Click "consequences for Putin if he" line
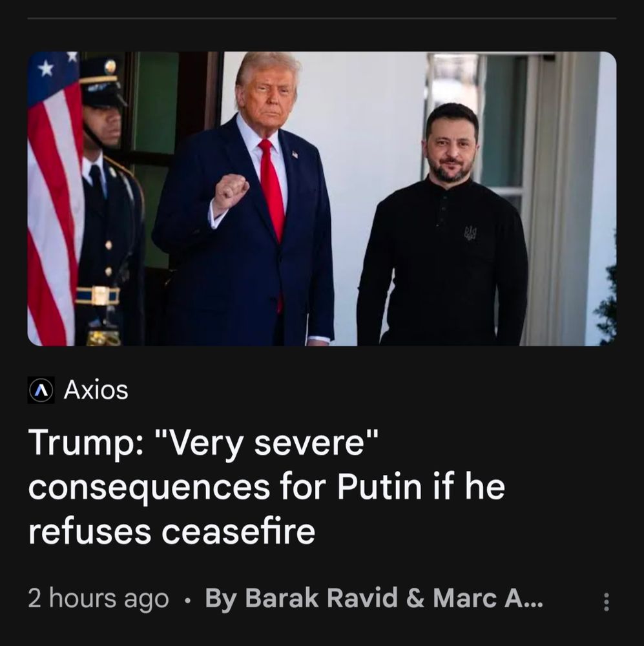Viewport: 644px width, 646px height. pyautogui.click(x=267, y=487)
